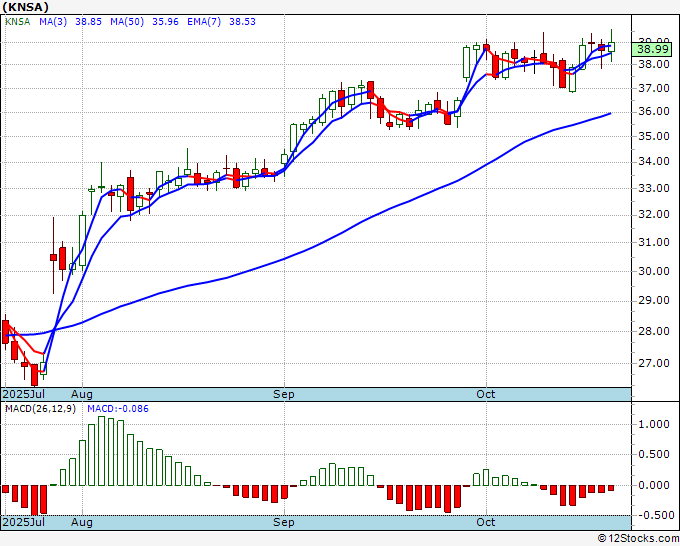
Task: Click the 33.00 price axis label
Action: coord(654,188)
